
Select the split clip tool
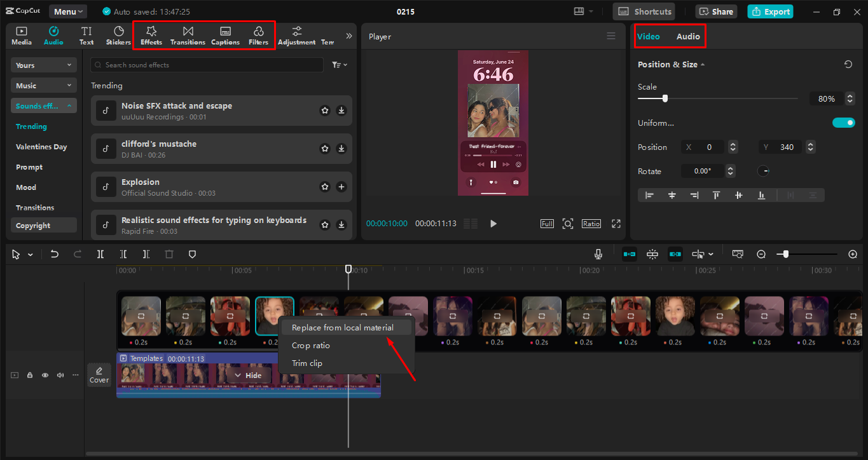point(100,254)
